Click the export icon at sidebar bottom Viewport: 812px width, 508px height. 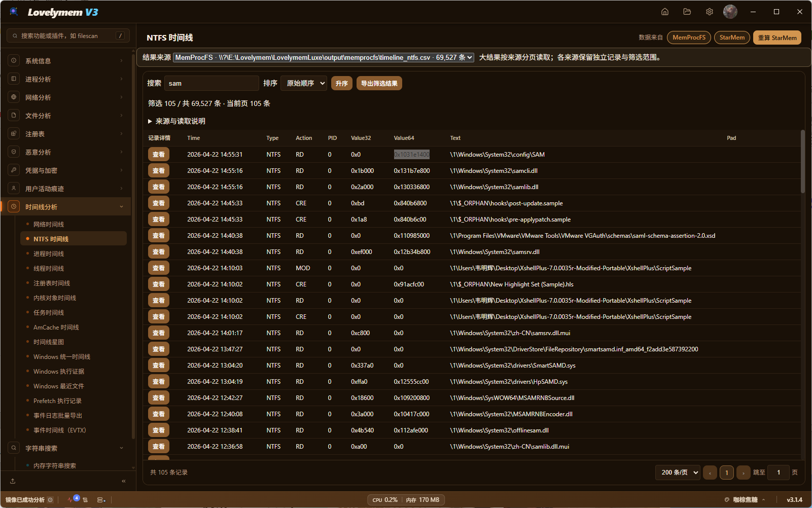(x=13, y=481)
